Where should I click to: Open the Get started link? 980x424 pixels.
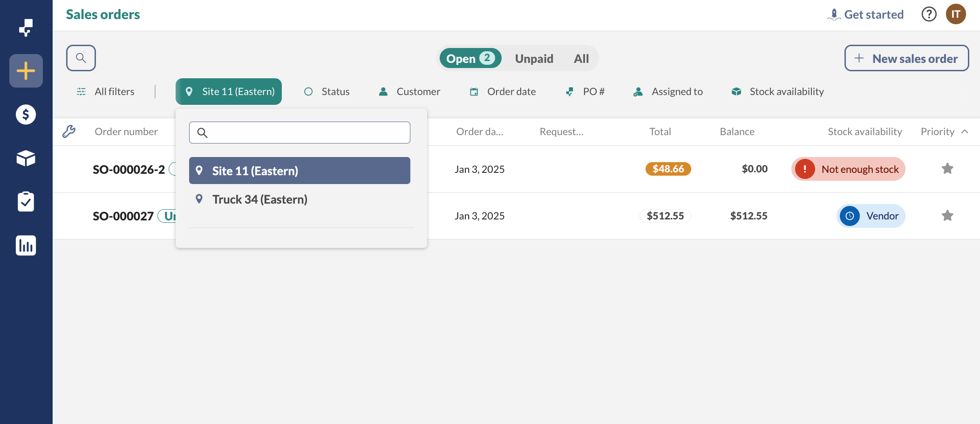(x=865, y=14)
